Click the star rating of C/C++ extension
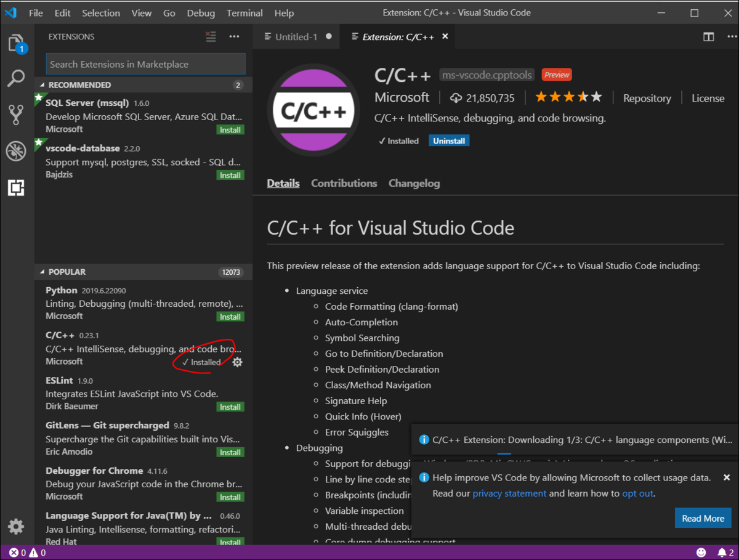The width and height of the screenshot is (739, 560). click(568, 97)
